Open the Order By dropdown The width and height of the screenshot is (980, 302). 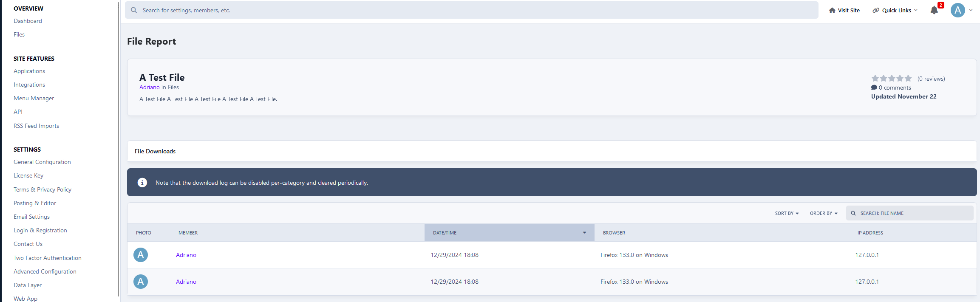[x=823, y=213]
